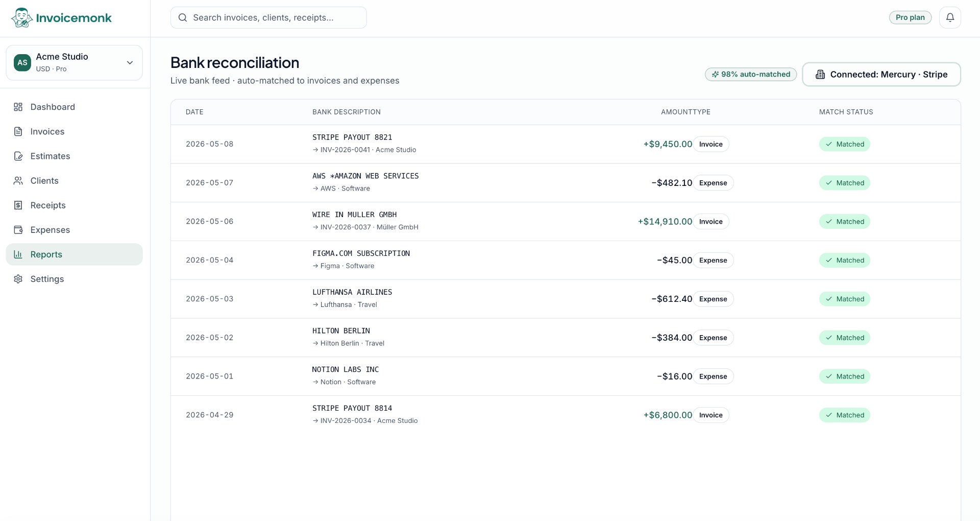Click date 2026-05-04

210,260
